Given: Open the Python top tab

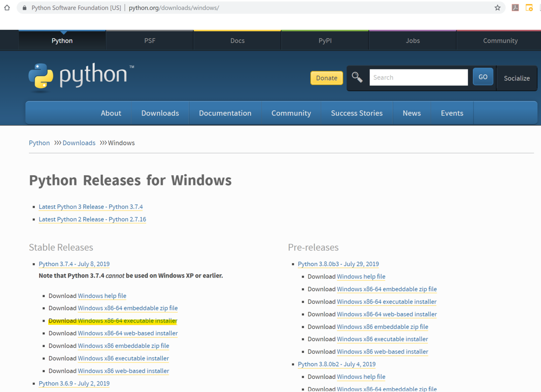Looking at the screenshot, I should (62, 41).
